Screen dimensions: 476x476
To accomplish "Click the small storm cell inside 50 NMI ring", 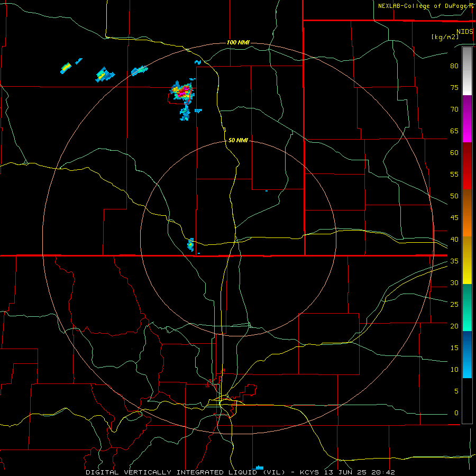I will point(190,245).
